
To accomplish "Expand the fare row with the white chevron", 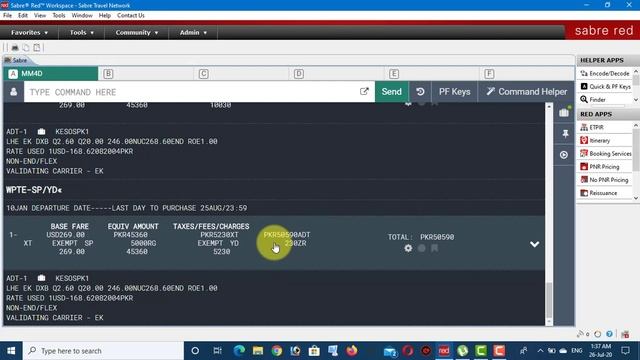I will click(x=534, y=244).
